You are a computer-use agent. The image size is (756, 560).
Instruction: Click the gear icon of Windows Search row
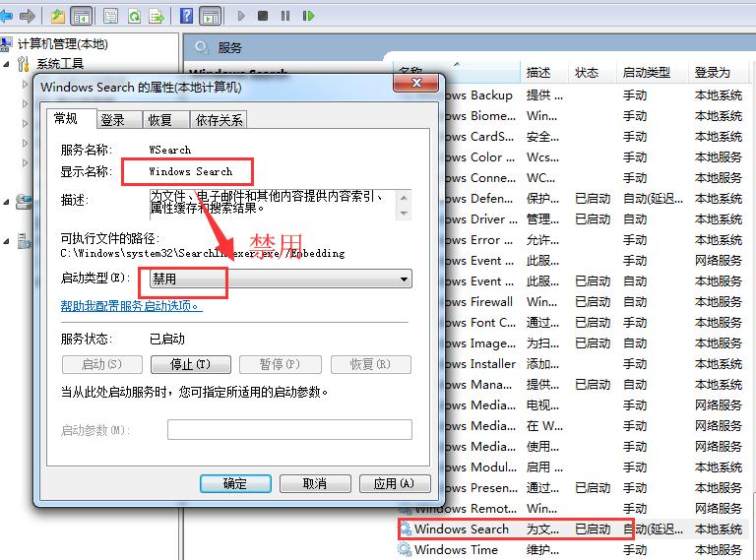click(x=407, y=529)
